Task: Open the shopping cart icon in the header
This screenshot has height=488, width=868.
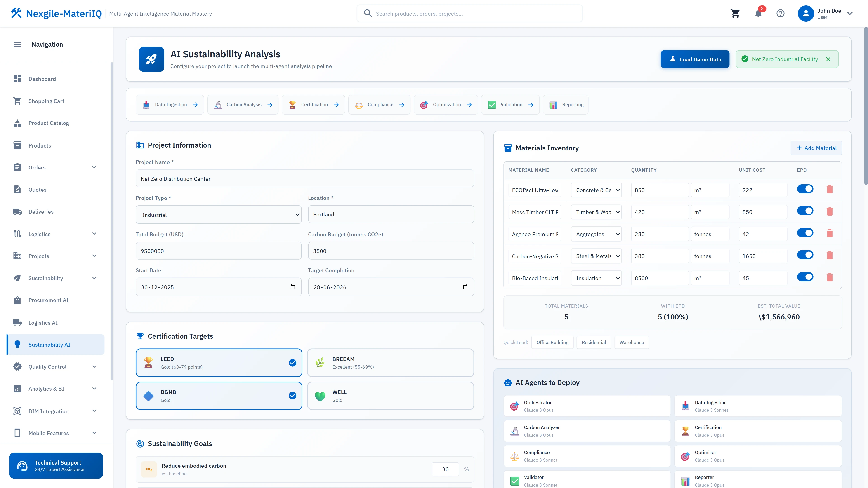Action: 736,14
